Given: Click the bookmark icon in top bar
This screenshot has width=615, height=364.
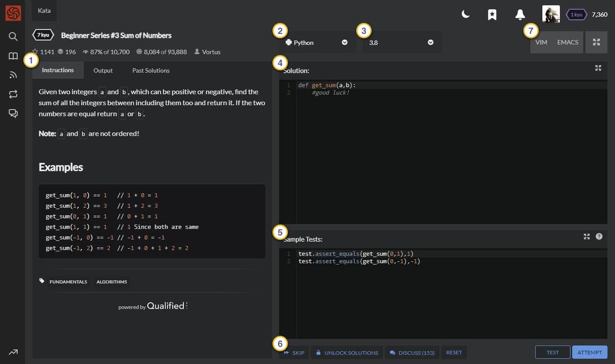Looking at the screenshot, I should [492, 15].
